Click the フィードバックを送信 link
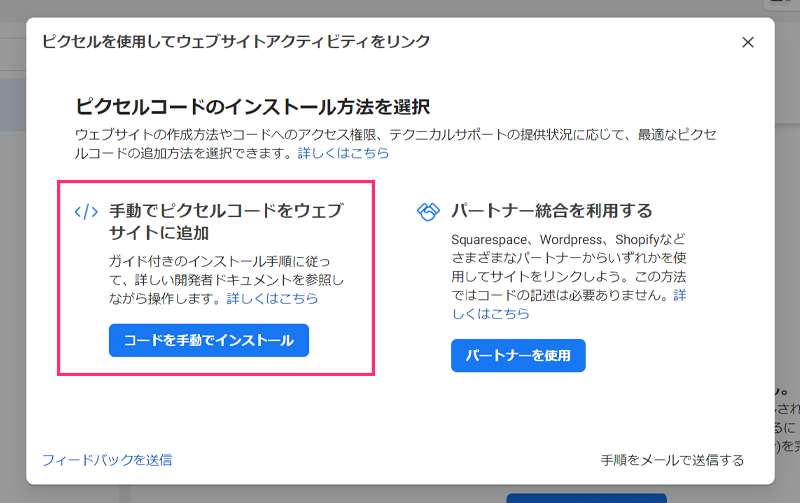 (x=107, y=460)
